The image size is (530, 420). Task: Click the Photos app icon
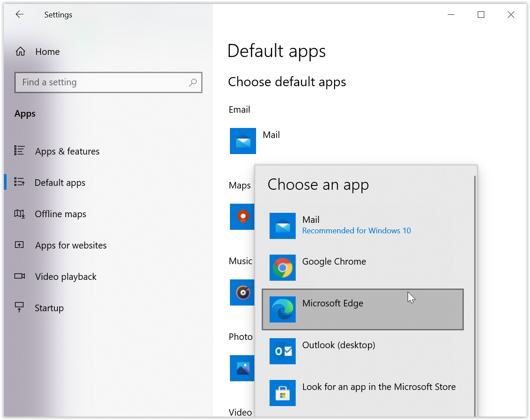(x=242, y=368)
